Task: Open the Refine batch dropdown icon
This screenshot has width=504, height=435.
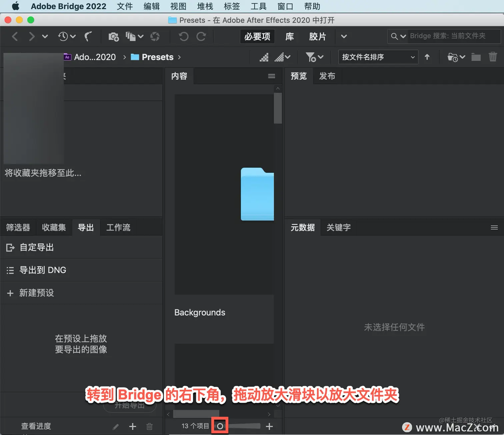Action: click(134, 36)
